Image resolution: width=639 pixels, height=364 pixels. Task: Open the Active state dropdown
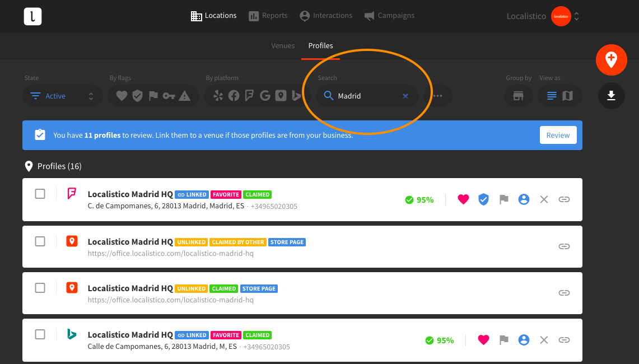click(x=62, y=96)
